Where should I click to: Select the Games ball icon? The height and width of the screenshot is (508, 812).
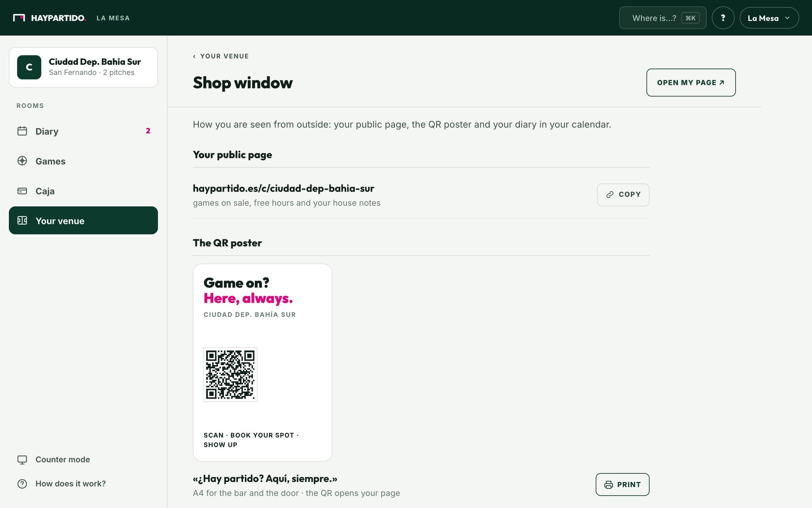coord(22,161)
